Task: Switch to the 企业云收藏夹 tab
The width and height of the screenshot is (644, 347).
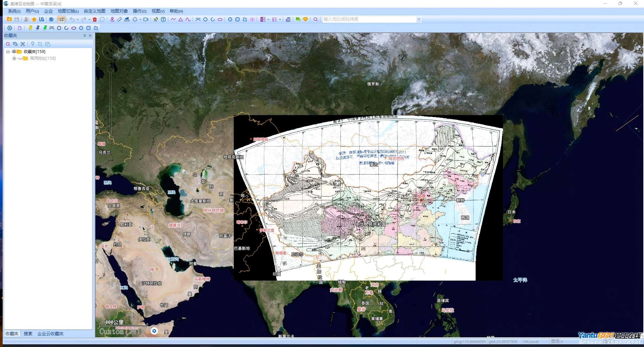Action: (x=50, y=334)
